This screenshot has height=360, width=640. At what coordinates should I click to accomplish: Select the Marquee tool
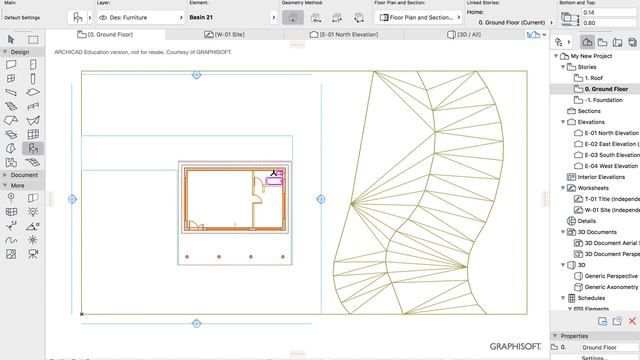[x=33, y=39]
